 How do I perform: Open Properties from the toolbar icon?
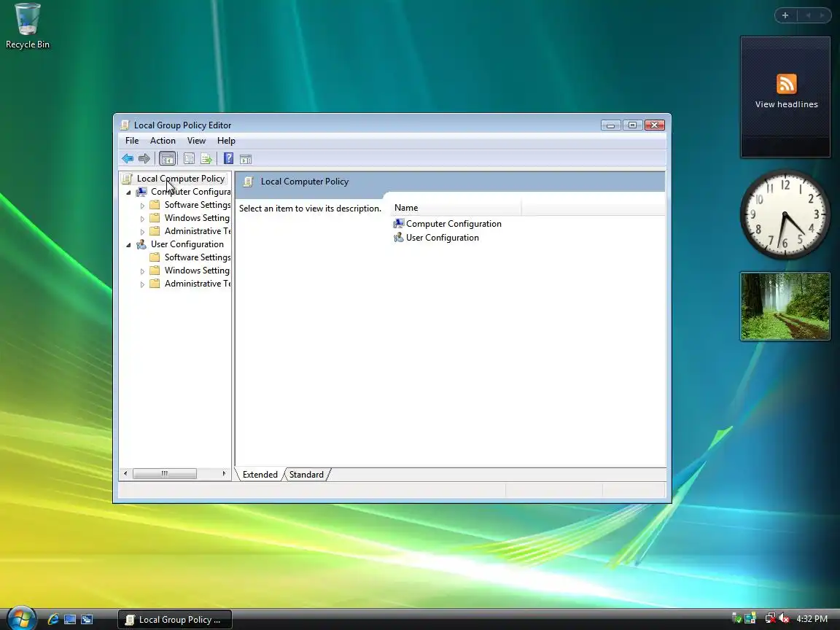189,158
